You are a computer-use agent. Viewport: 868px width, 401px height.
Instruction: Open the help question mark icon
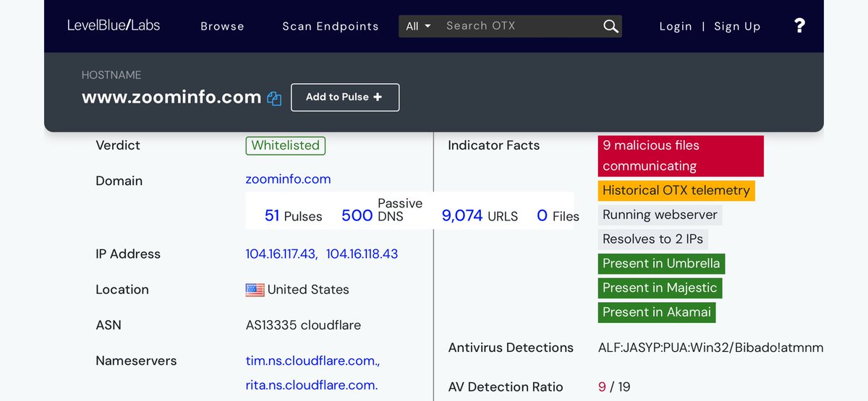(799, 26)
